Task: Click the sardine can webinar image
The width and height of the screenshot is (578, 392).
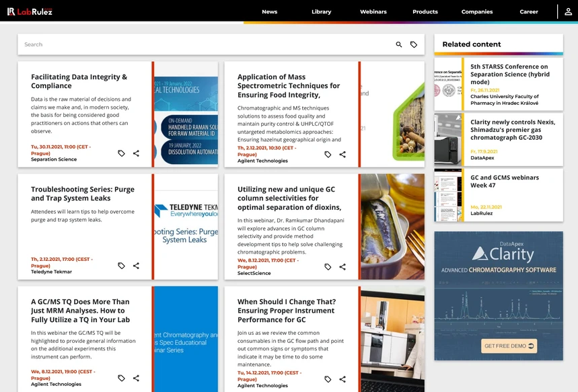Action: [x=392, y=227]
